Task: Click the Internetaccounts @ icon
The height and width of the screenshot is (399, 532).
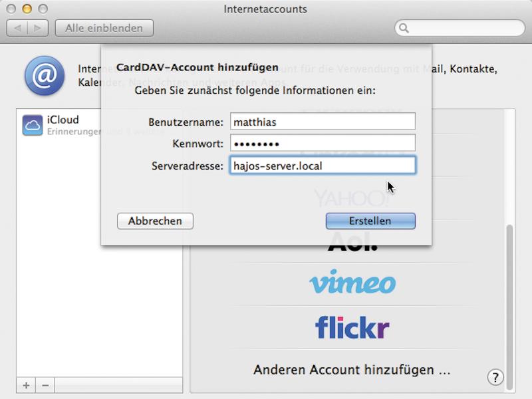Action: 45,75
